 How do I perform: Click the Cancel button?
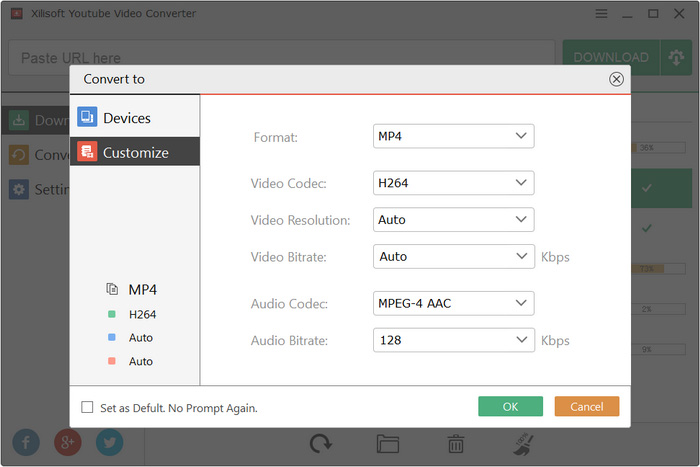(587, 406)
